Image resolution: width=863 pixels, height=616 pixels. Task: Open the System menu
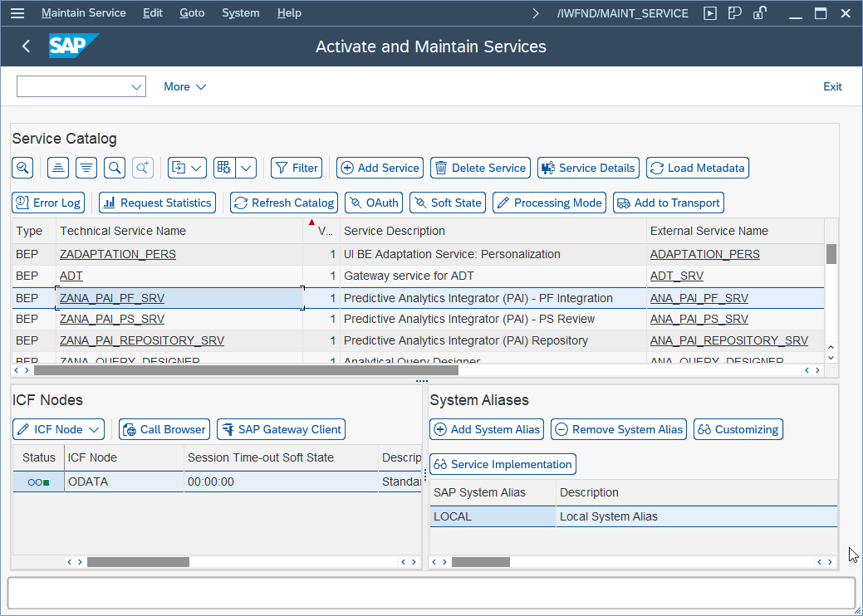(240, 12)
